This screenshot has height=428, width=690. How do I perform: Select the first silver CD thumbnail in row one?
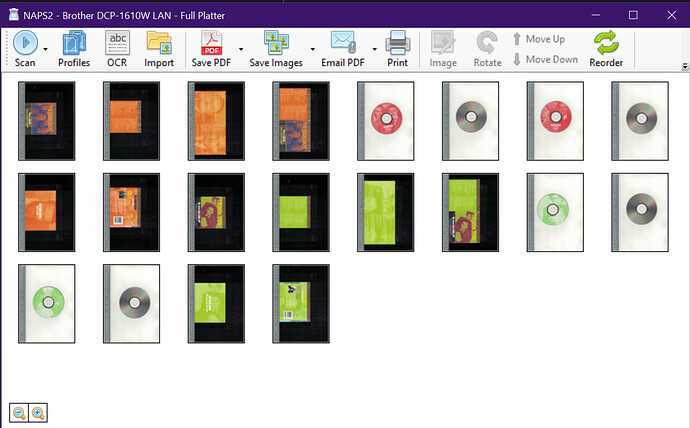click(470, 121)
